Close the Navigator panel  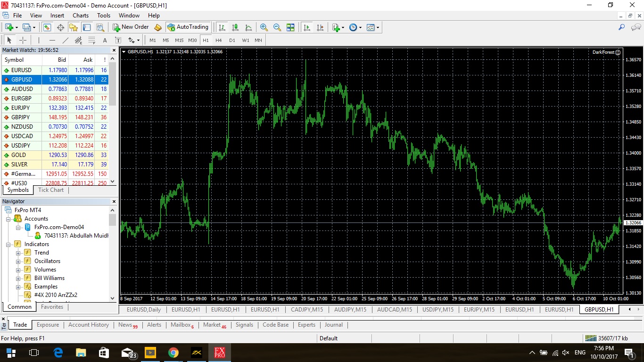click(114, 201)
